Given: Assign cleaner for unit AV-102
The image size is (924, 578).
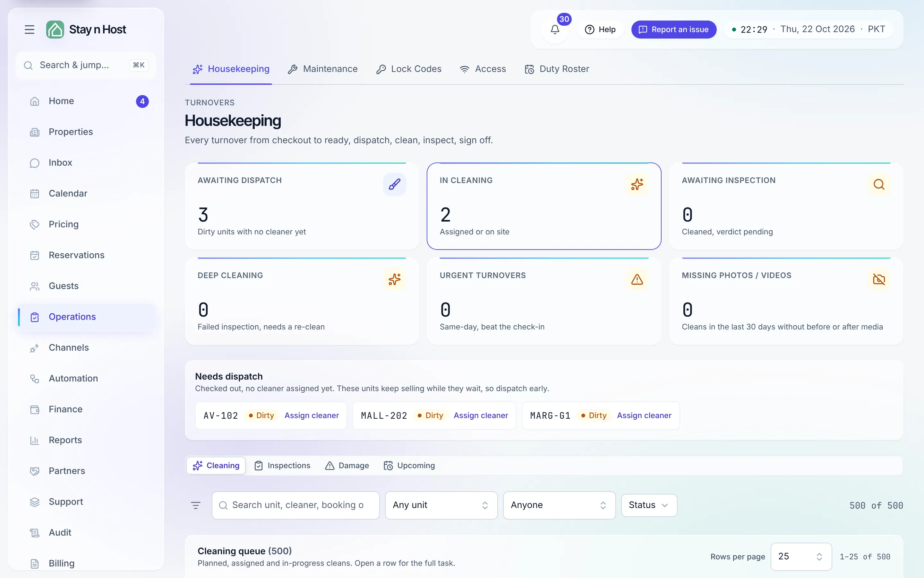Looking at the screenshot, I should [312, 416].
